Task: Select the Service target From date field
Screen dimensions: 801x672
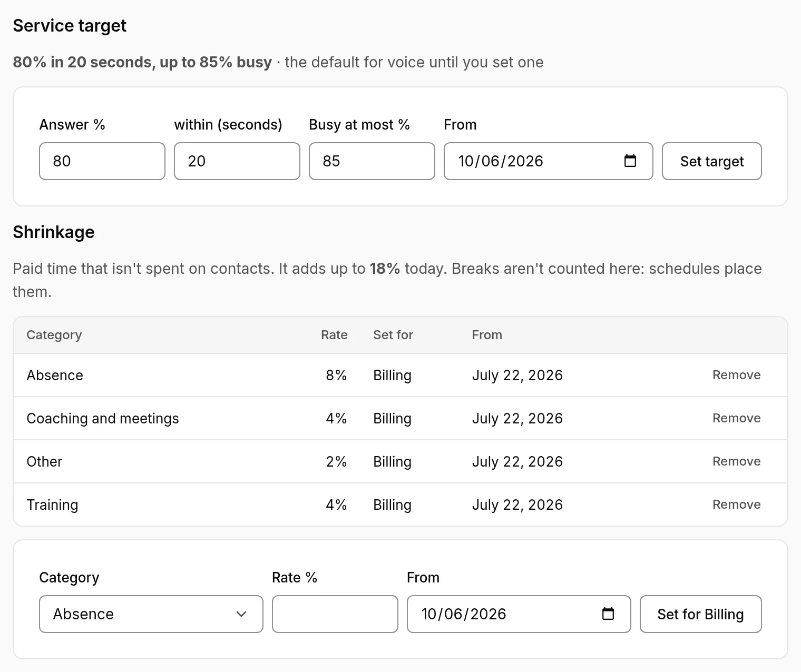Action: click(549, 161)
